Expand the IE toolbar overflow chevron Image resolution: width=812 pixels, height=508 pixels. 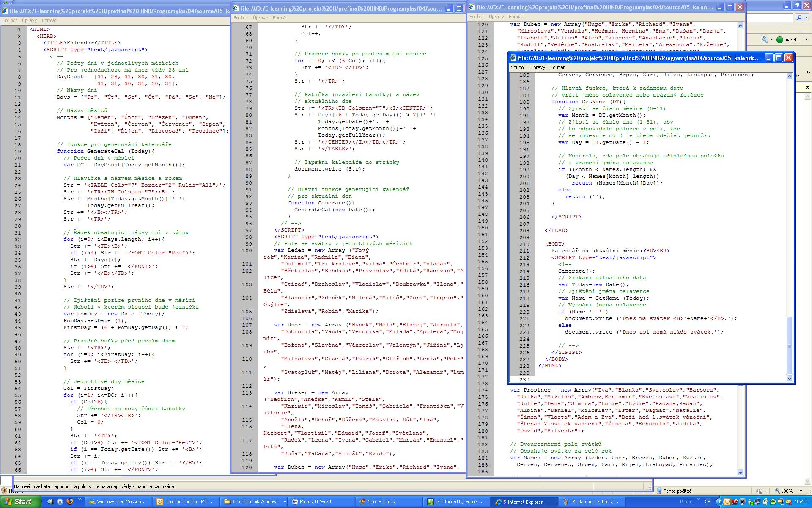[808, 72]
